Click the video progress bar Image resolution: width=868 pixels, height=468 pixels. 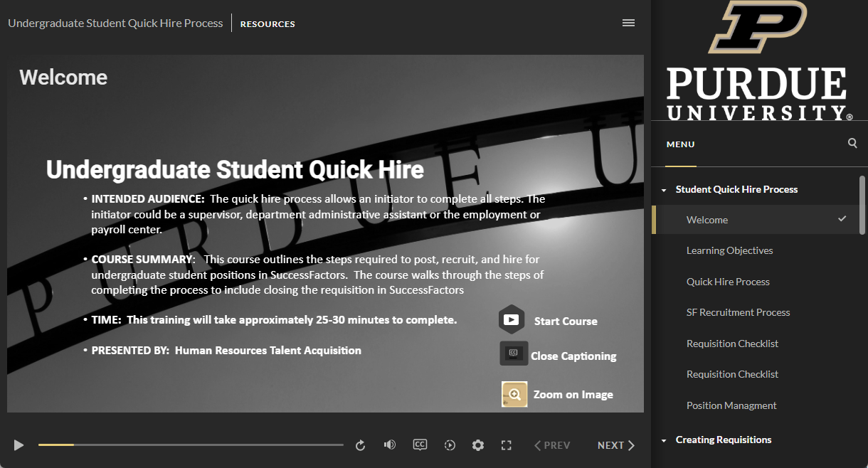(x=192, y=445)
